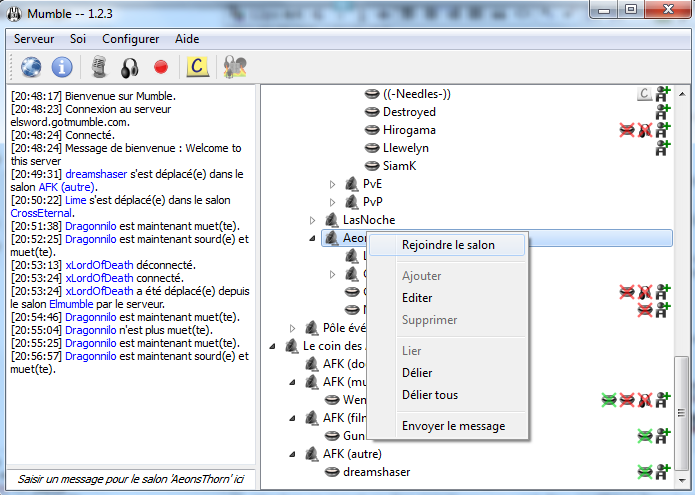Open the yellow comment C icon

197,67
